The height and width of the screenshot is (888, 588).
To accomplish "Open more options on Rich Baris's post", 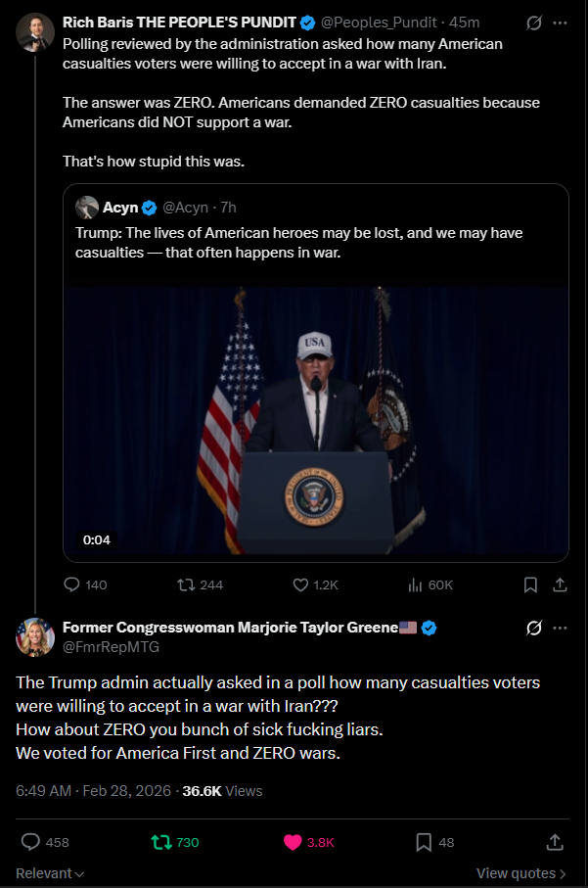I will click(x=561, y=22).
